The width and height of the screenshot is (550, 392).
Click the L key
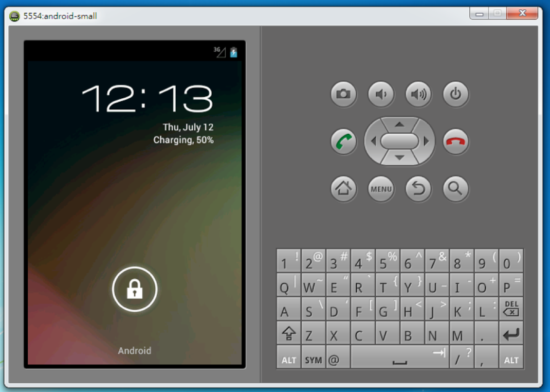click(486, 308)
